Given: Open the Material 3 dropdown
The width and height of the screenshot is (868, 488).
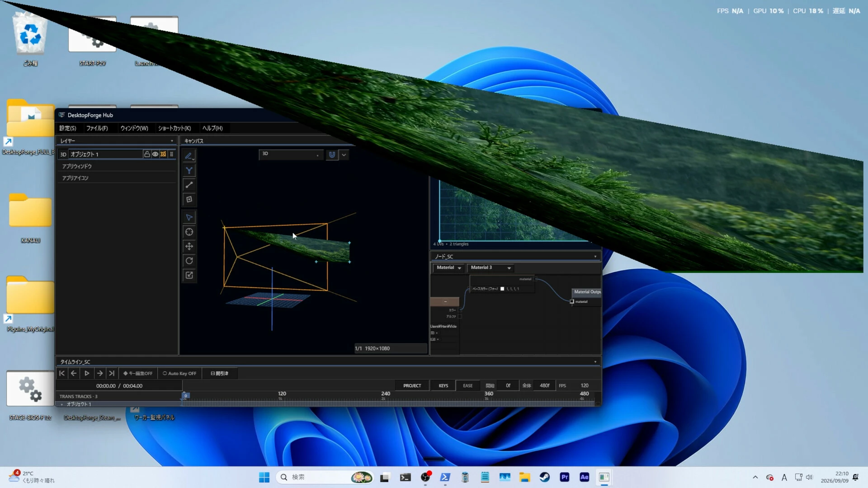Looking at the screenshot, I should 491,267.
